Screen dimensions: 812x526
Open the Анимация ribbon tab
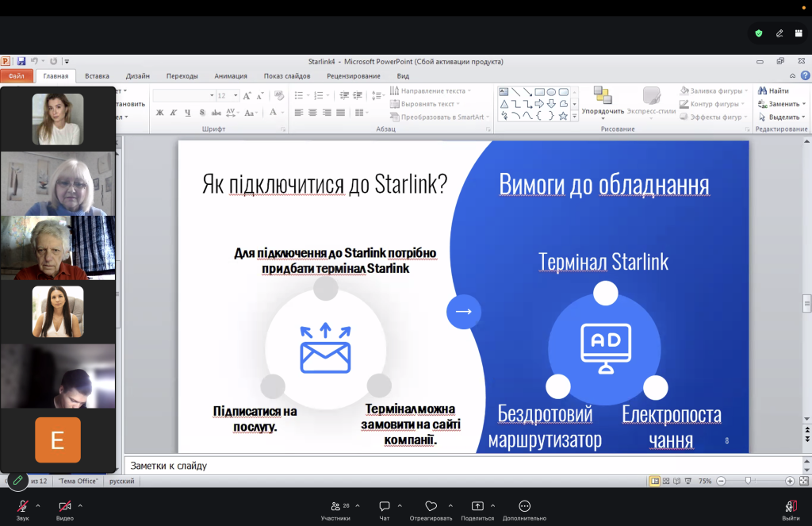pos(231,75)
